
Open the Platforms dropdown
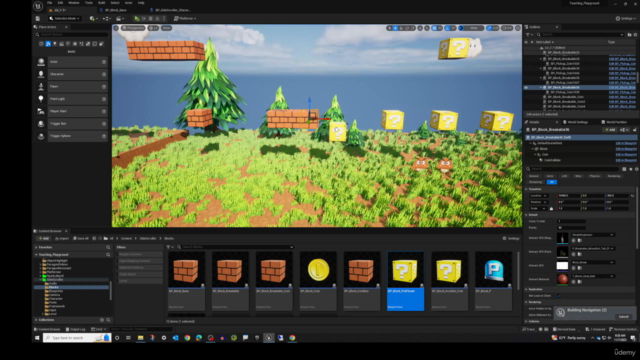pos(185,18)
